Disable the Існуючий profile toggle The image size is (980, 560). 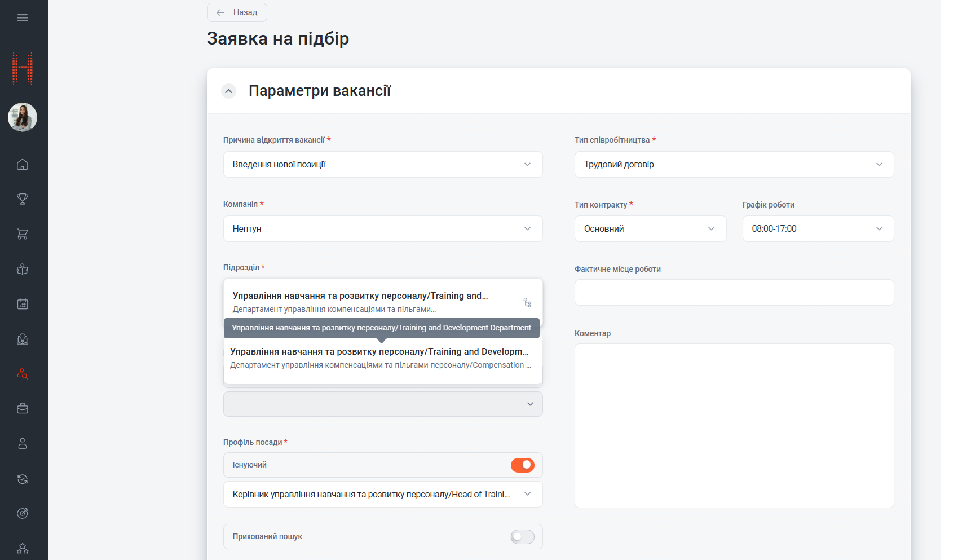(523, 465)
